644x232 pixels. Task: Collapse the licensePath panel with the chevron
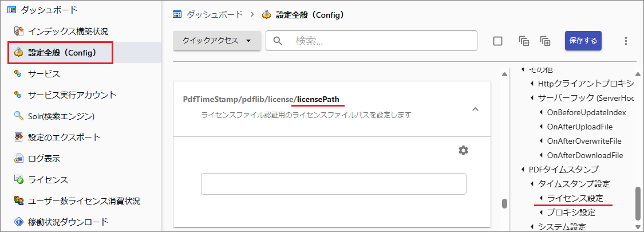pos(475,109)
